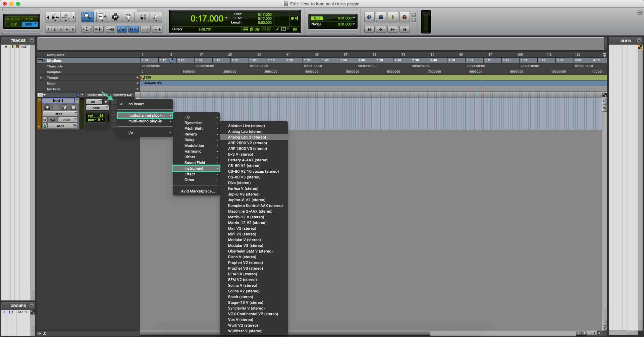
Task: Click the horizontal zoom in arrow
Action: [x=73, y=17]
